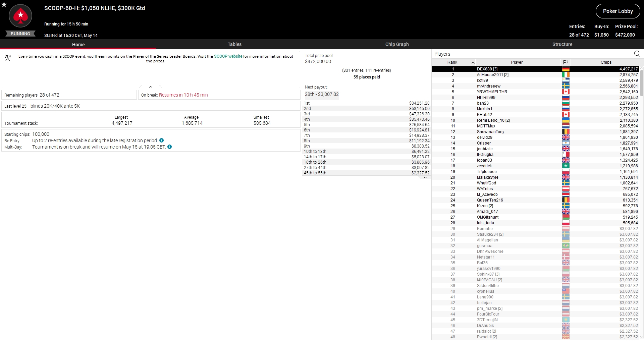The width and height of the screenshot is (644, 341).
Task: Select player row Mukhin1
Action: [536, 109]
